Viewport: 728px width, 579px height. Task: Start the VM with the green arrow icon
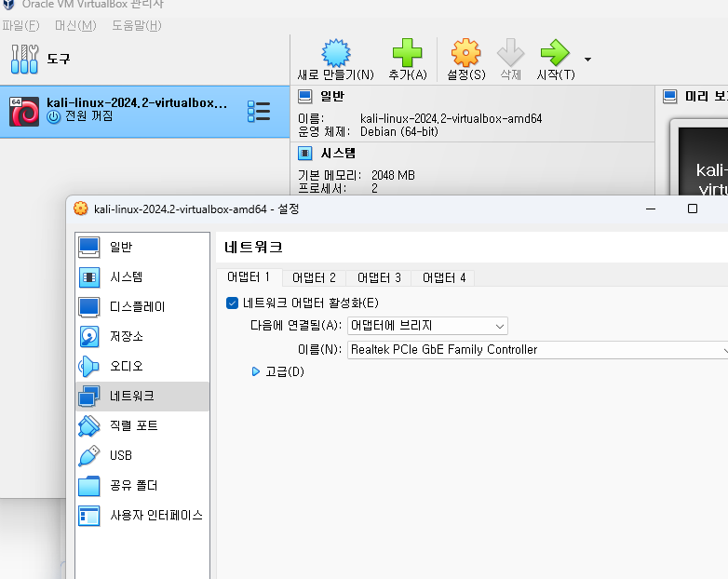point(555,52)
